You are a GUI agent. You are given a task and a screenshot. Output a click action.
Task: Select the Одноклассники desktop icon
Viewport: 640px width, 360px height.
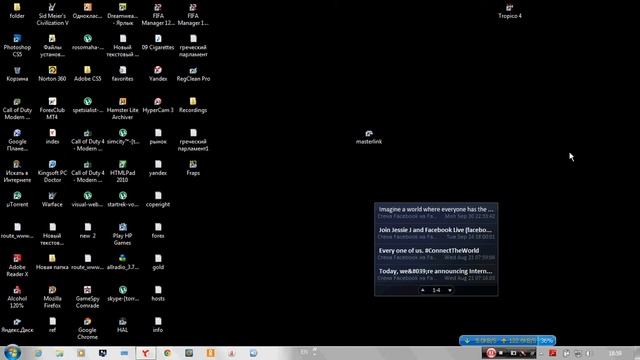(87, 11)
